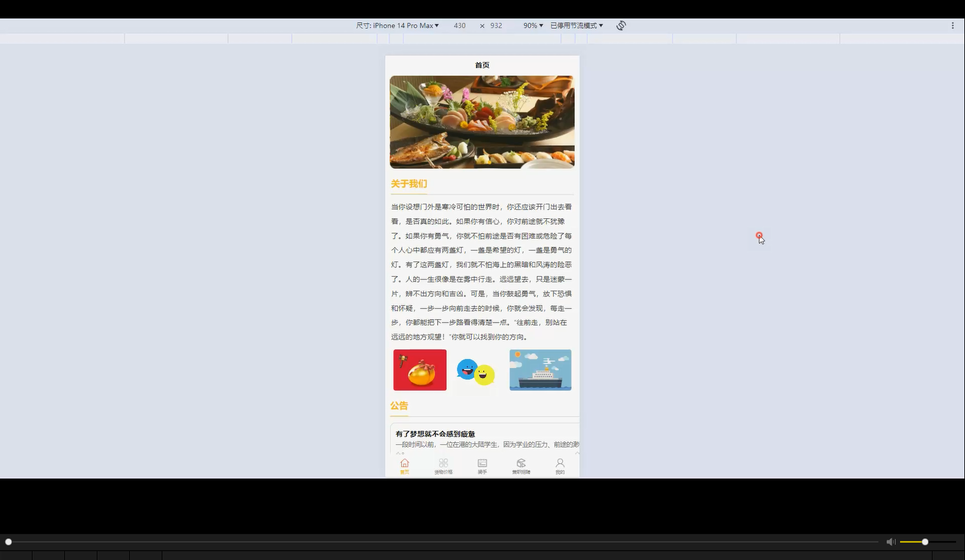The height and width of the screenshot is (560, 965).
Task: Tap the ship illustration thumbnail
Action: 540,370
